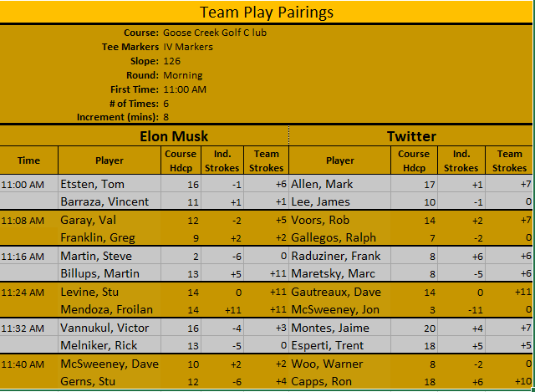This screenshot has width=535, height=392.
Task: Click the Time column header
Action: (28, 160)
